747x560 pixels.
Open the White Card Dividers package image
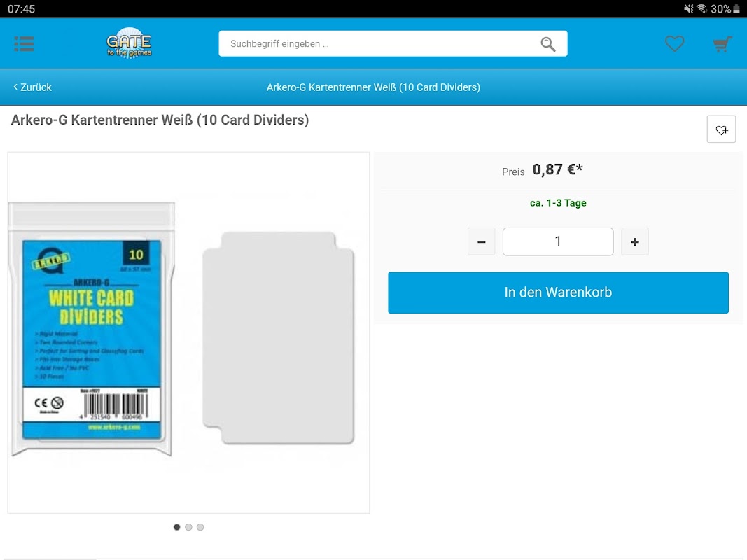92,328
